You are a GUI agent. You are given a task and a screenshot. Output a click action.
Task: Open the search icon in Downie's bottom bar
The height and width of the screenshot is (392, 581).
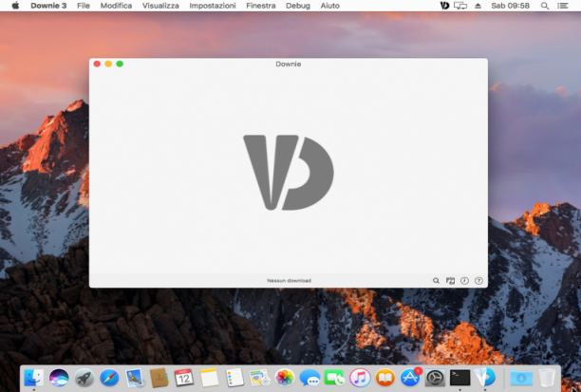tap(436, 281)
